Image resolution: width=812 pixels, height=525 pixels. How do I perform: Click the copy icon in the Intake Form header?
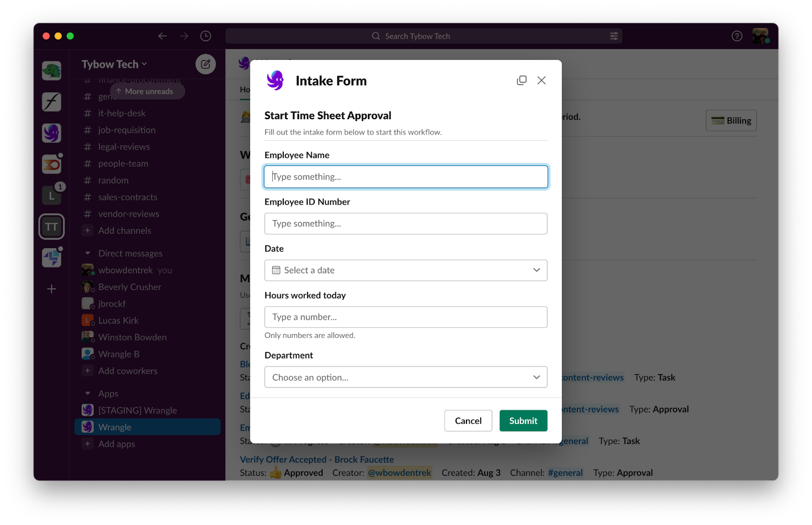point(521,80)
